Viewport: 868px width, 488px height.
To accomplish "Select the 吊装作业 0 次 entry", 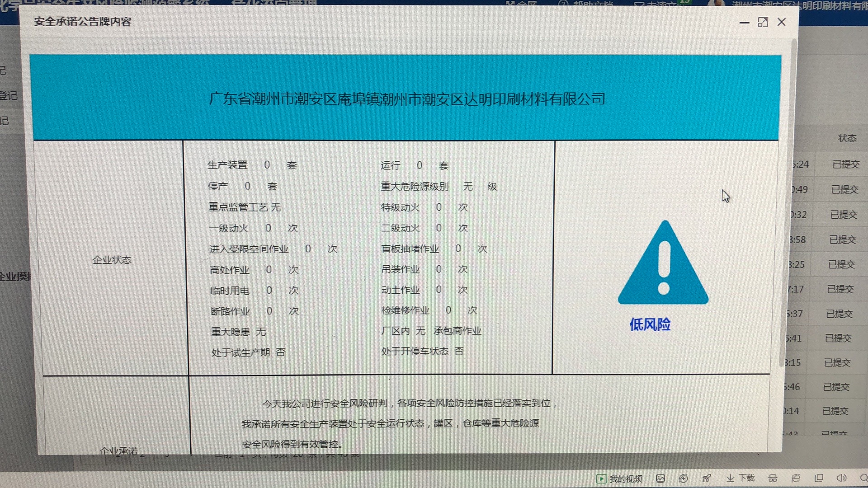I will [x=425, y=269].
